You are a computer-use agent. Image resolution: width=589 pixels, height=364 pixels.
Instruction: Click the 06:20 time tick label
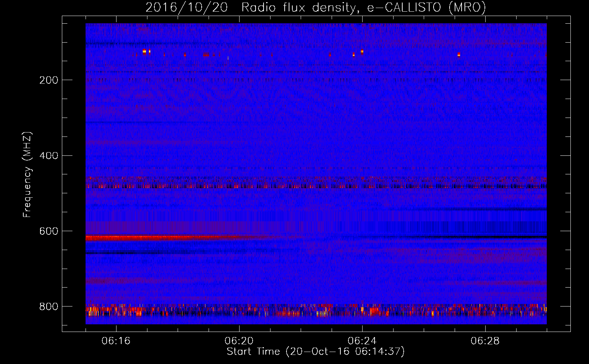[239, 341]
